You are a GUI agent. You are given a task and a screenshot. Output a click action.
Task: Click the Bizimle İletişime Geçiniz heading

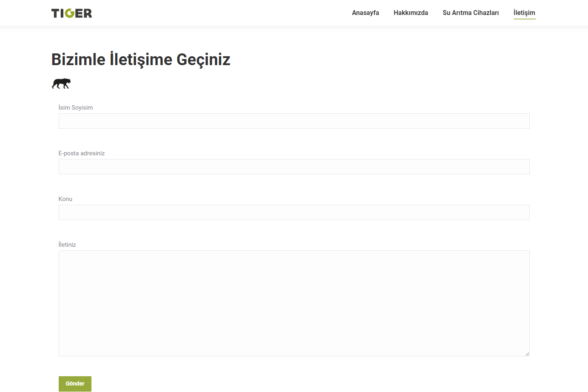140,59
